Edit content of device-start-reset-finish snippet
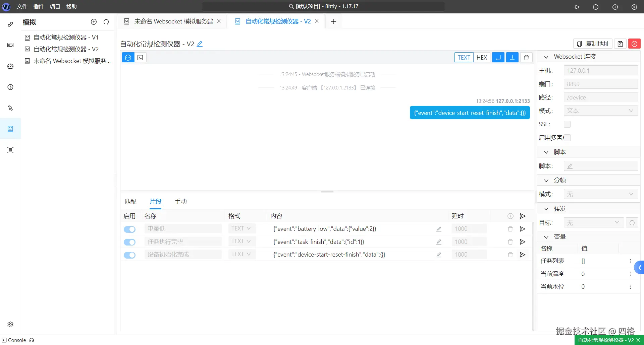 click(x=439, y=255)
